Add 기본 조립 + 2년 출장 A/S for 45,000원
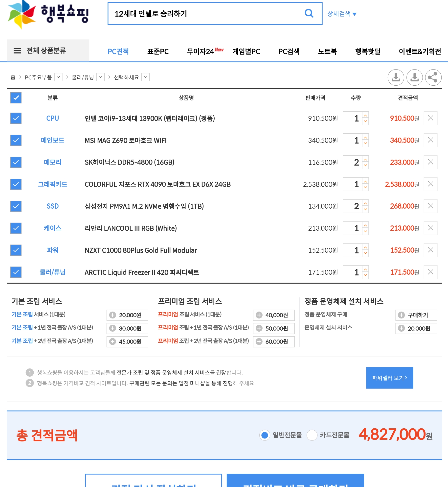Image resolution: width=448 pixels, height=487 pixels. pos(127,342)
